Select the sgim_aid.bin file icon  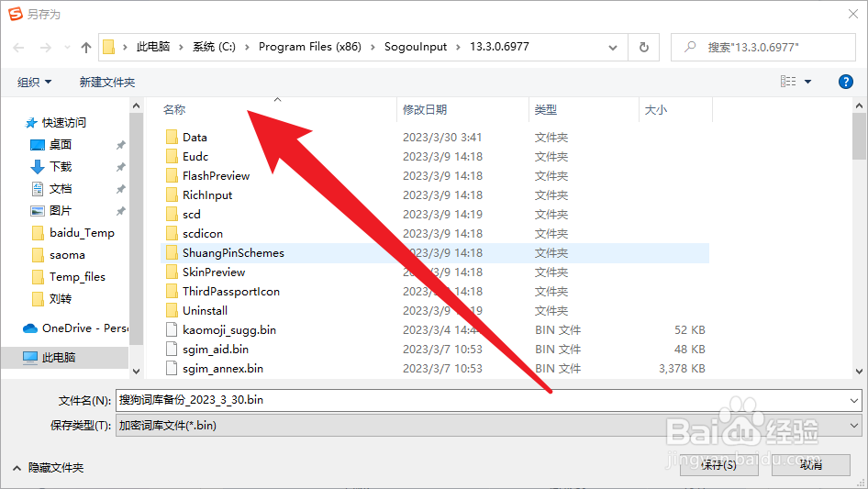(172, 350)
